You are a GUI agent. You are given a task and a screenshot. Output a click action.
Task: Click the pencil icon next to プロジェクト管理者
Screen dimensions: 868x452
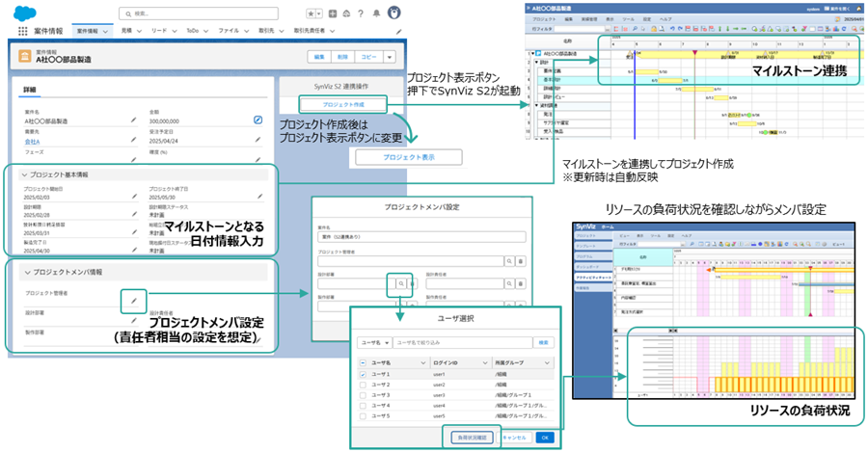coord(134,301)
